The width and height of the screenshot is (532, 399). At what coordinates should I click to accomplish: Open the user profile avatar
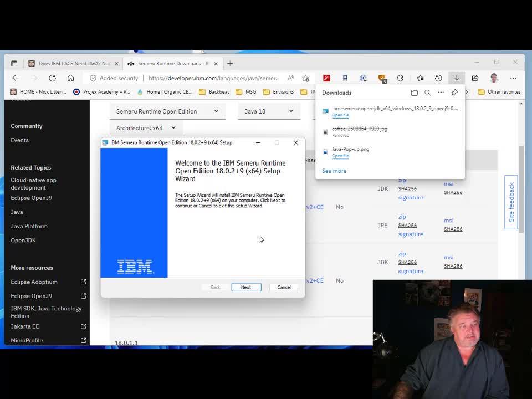(494, 78)
